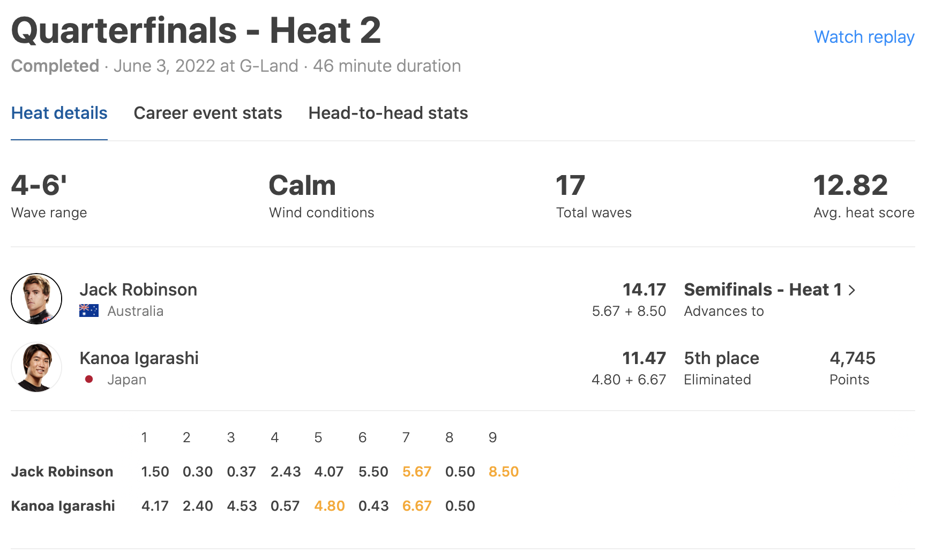Go to Semifinals - Heat 1 link
The image size is (927, 560).
tap(762, 290)
